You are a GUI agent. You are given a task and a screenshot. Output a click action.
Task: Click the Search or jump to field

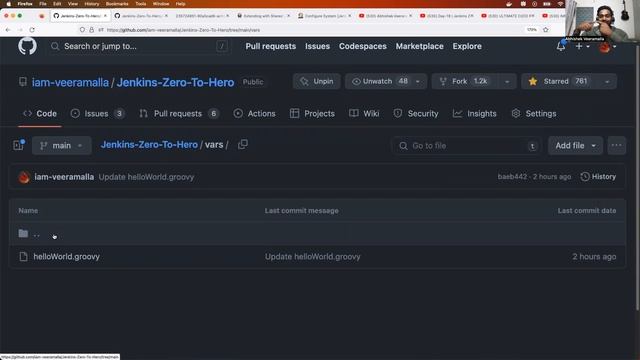140,46
